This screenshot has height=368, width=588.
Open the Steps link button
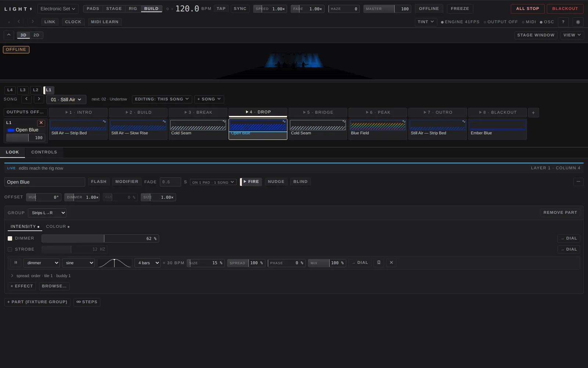tap(87, 302)
